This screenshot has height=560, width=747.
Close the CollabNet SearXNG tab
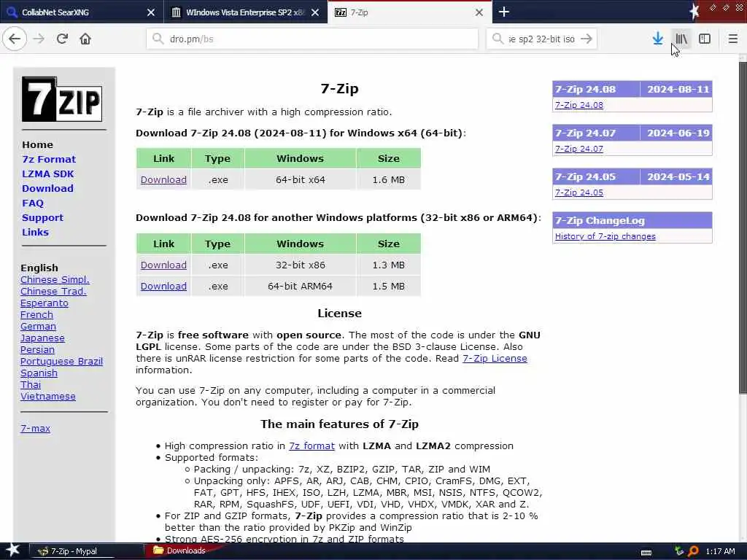coord(150,12)
